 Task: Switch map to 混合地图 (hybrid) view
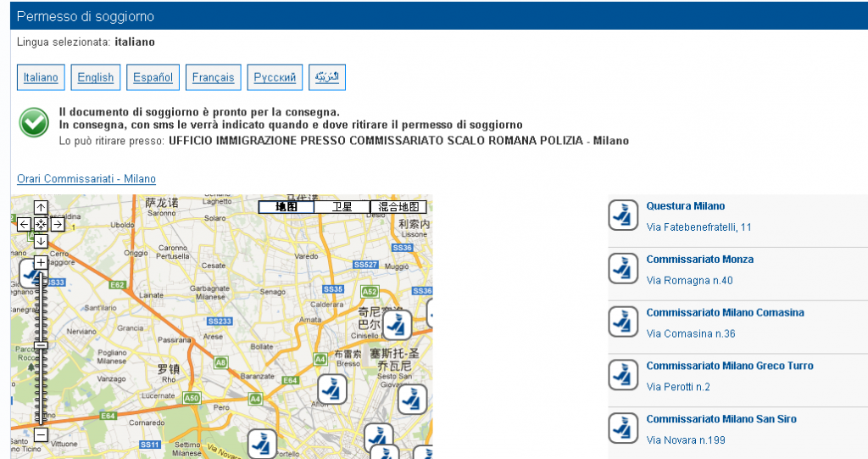[x=398, y=207]
